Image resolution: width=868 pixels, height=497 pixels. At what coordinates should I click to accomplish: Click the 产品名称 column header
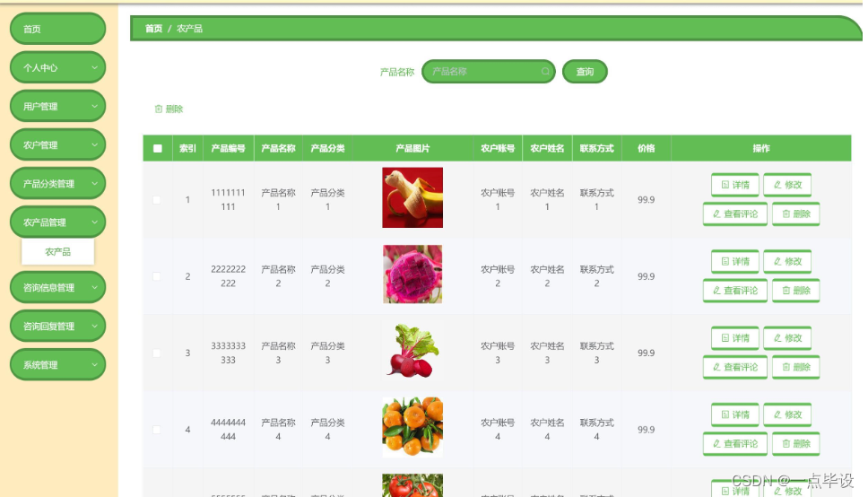(x=278, y=149)
